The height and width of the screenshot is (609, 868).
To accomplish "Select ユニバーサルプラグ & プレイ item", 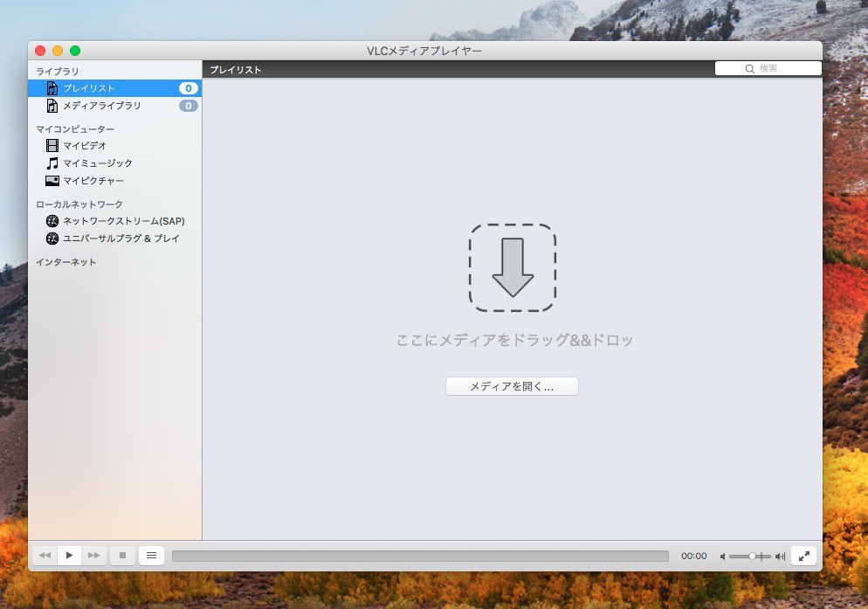I will (x=121, y=239).
